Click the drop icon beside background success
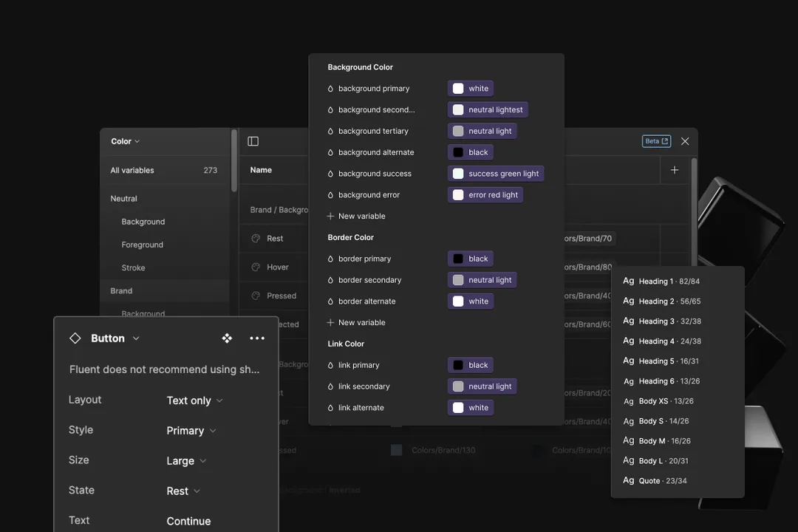The image size is (798, 532). [330, 174]
